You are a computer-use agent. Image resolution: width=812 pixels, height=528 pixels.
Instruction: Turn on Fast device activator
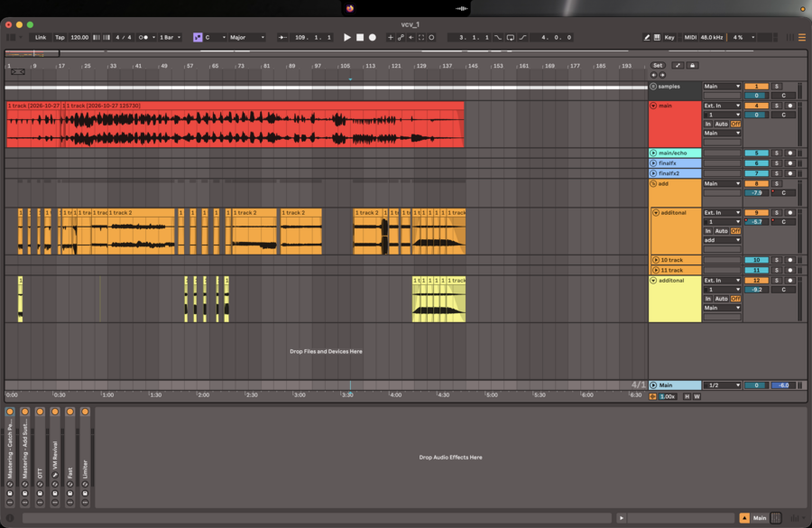click(x=69, y=412)
